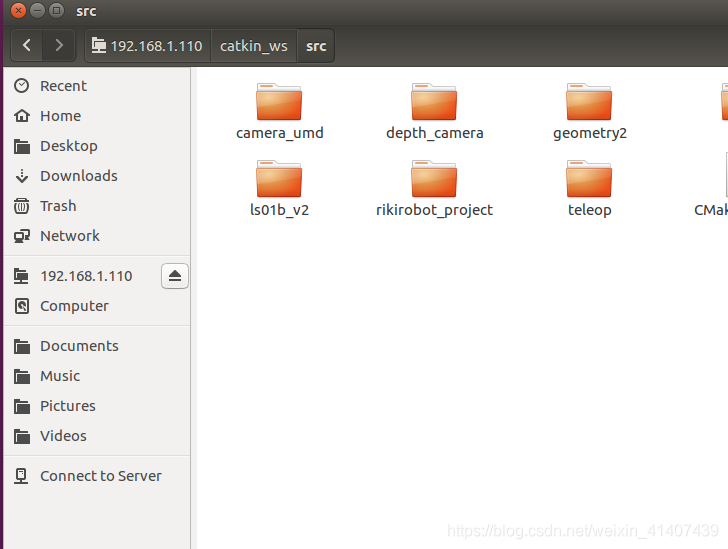Select the ls01b_v2 folder
728x549 pixels.
coord(280,189)
